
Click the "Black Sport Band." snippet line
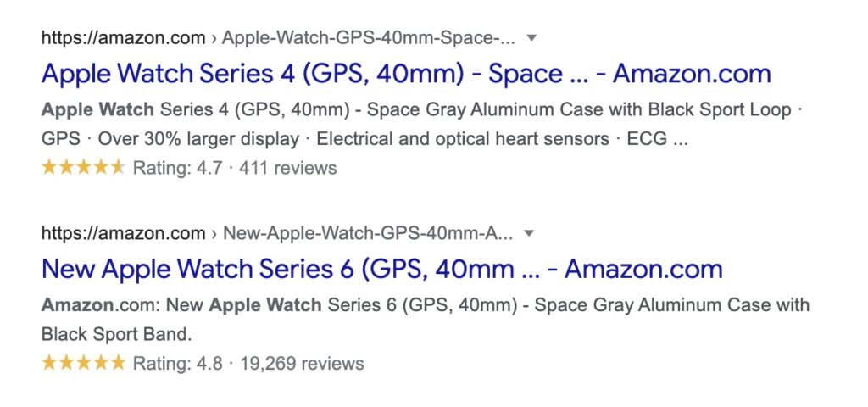coord(117,334)
